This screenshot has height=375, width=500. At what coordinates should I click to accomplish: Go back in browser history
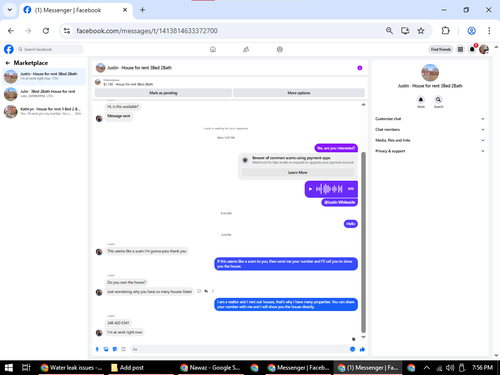click(11, 31)
